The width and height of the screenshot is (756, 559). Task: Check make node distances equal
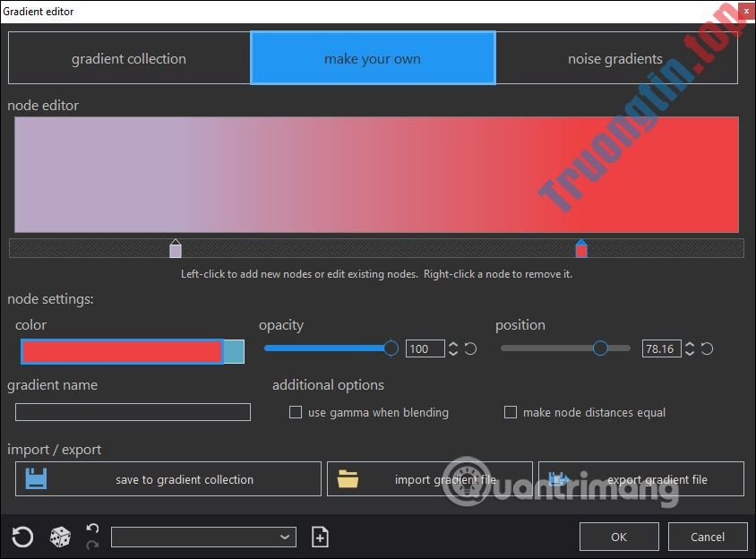tap(511, 412)
